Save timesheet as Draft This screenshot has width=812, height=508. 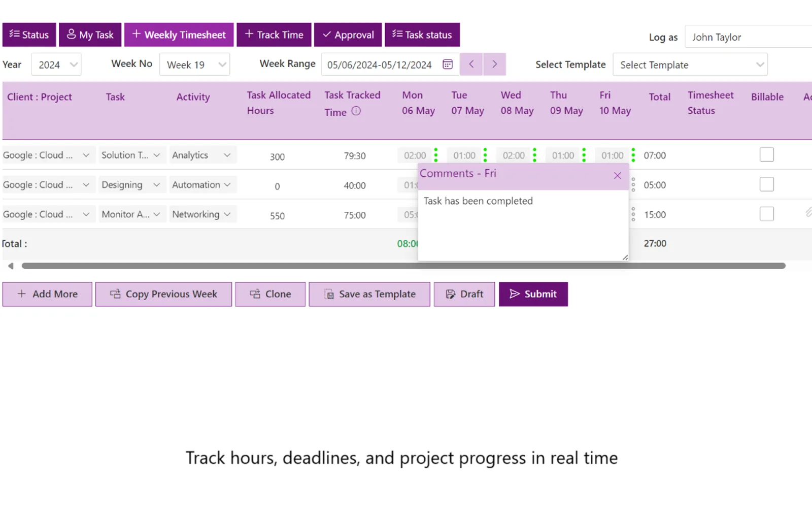point(464,294)
